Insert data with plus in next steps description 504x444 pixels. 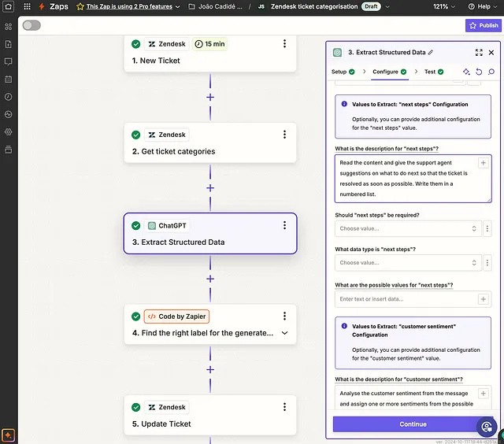tap(483, 163)
